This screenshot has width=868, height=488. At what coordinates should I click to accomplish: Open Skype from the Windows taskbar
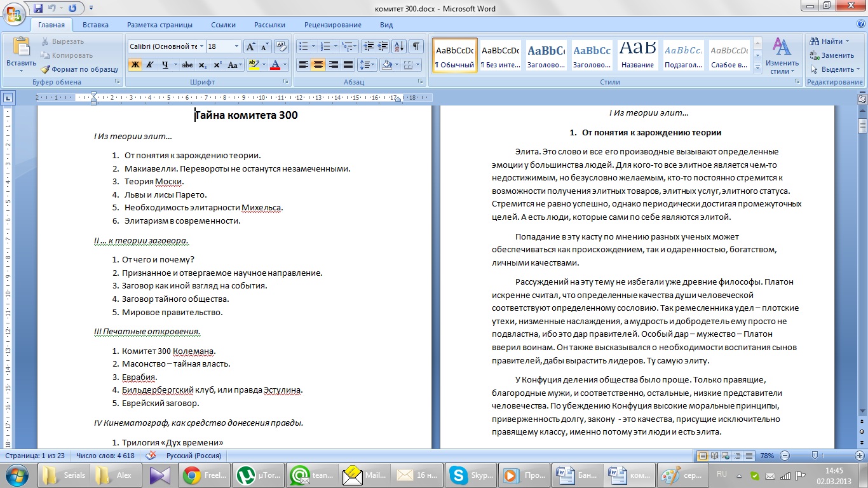(470, 475)
